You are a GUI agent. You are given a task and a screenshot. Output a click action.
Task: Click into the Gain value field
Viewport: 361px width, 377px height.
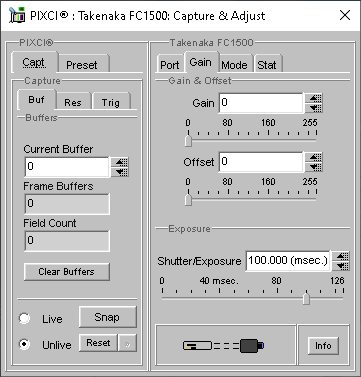[x=261, y=103]
